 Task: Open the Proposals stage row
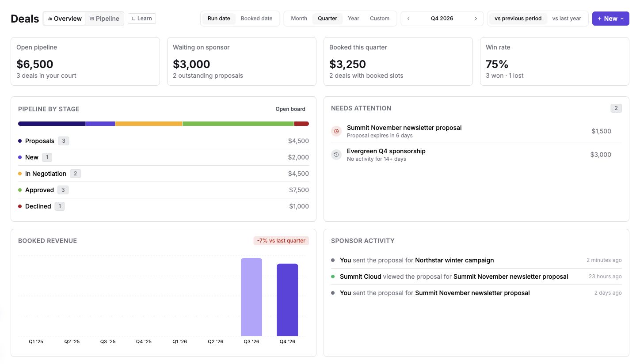(164, 141)
